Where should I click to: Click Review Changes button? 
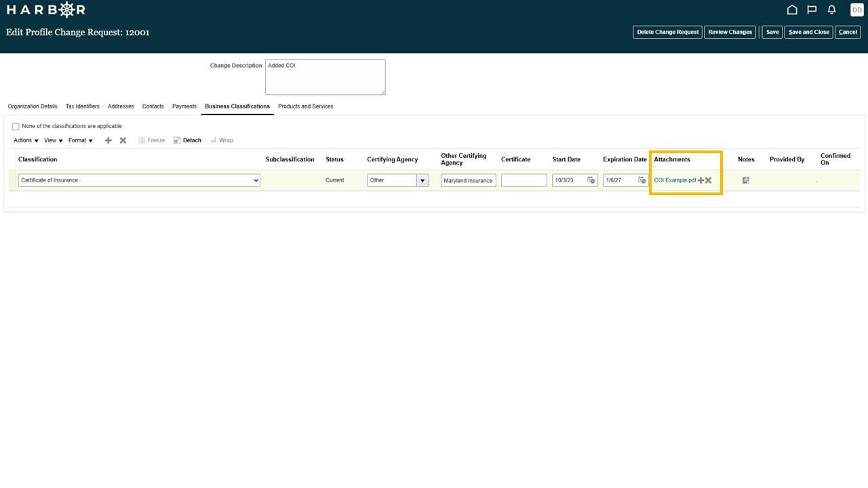730,32
